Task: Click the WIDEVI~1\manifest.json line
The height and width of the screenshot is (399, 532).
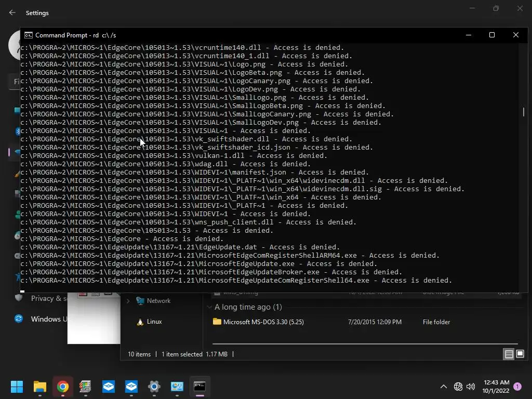Action: (x=194, y=172)
